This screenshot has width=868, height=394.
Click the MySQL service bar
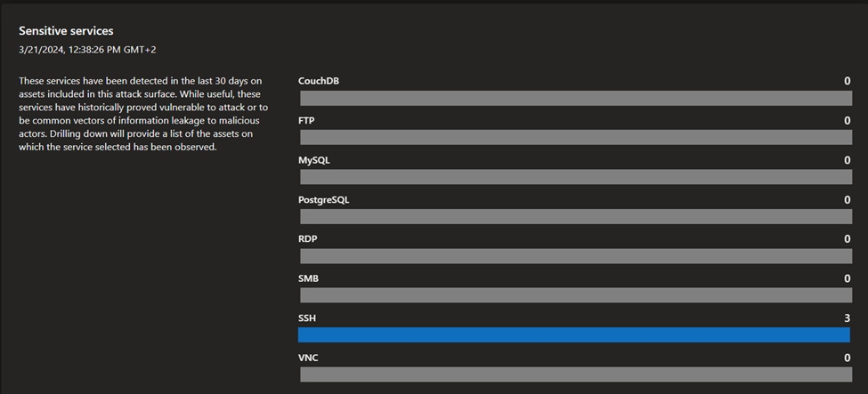pyautogui.click(x=576, y=177)
